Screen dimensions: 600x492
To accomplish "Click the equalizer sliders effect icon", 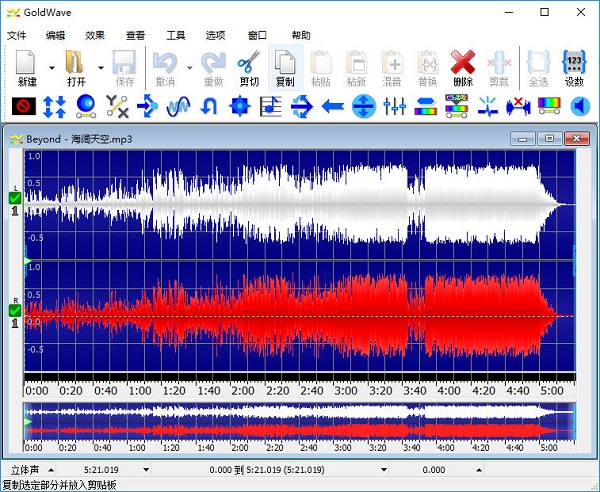I will (395, 105).
